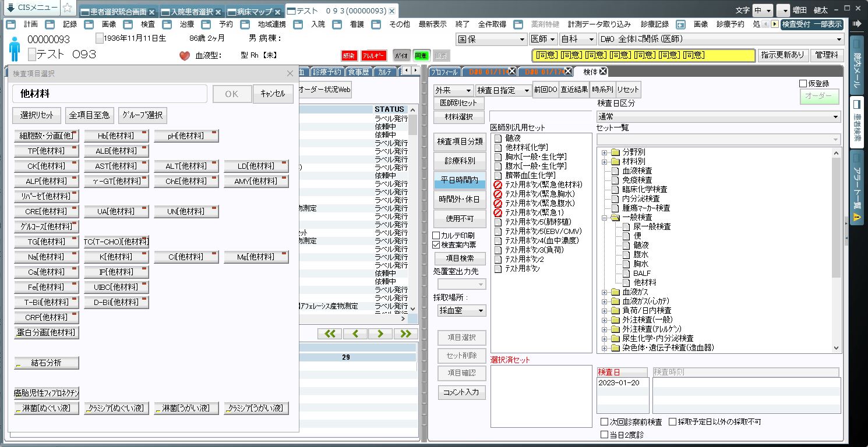Click the 全項目至急 button
This screenshot has height=447, width=868.
click(x=89, y=115)
